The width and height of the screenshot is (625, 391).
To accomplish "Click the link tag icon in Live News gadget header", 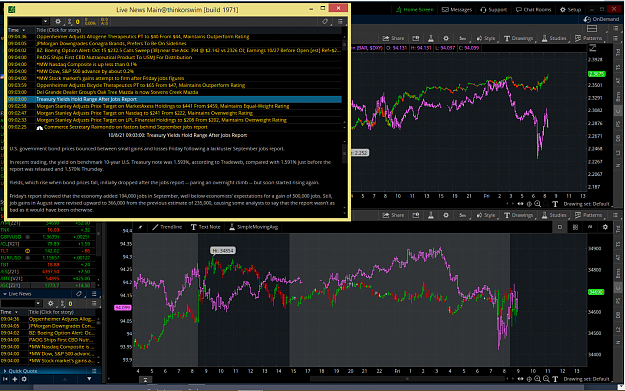I will coord(79,294).
